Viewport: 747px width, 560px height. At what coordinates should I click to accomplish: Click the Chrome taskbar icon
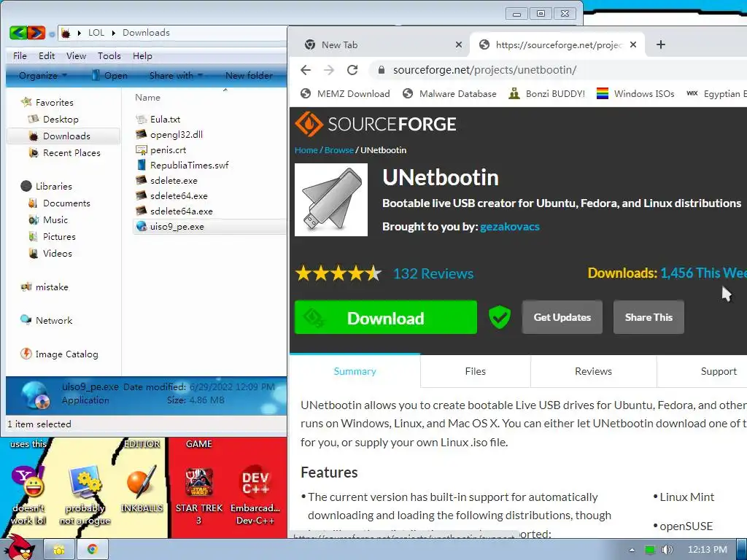[92, 550]
